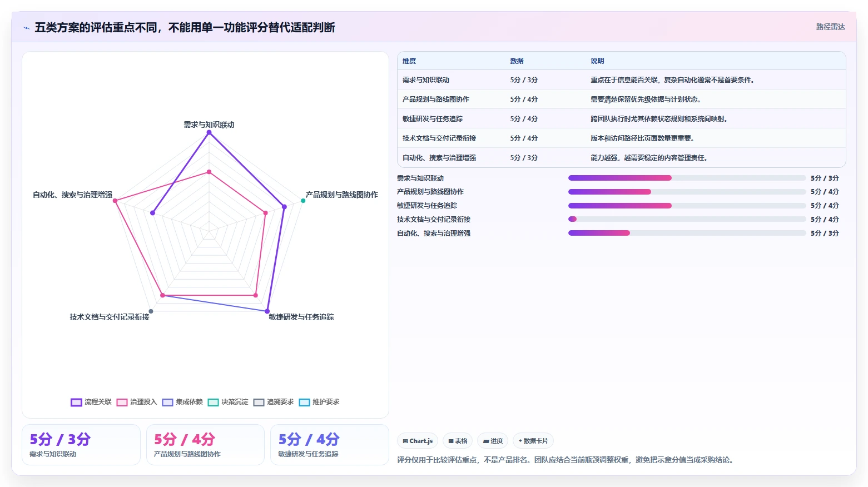868x487 pixels.
Task: Click the 说明 column header
Action: pyautogui.click(x=597, y=61)
